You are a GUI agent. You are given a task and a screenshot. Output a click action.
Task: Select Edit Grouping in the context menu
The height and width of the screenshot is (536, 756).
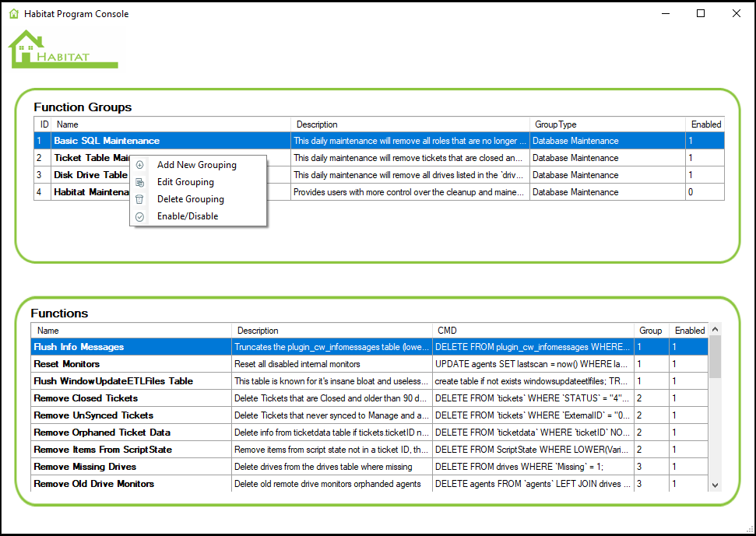(x=185, y=182)
